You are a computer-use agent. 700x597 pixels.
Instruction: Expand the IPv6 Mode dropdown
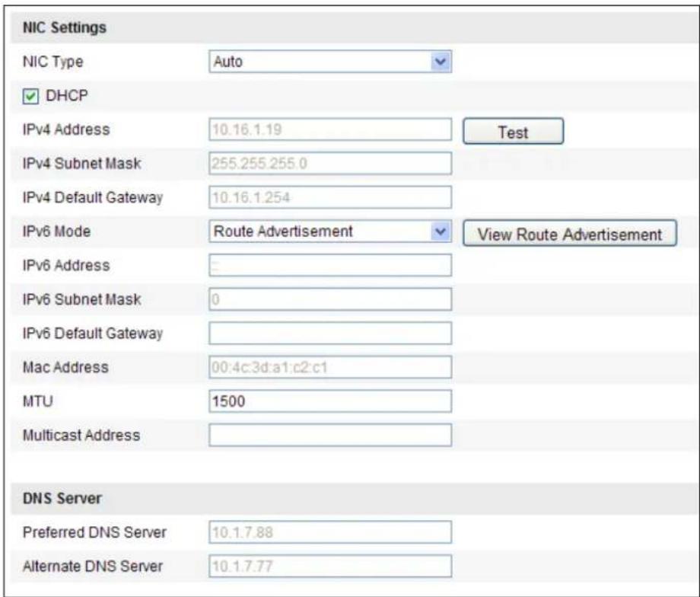[x=330, y=231]
